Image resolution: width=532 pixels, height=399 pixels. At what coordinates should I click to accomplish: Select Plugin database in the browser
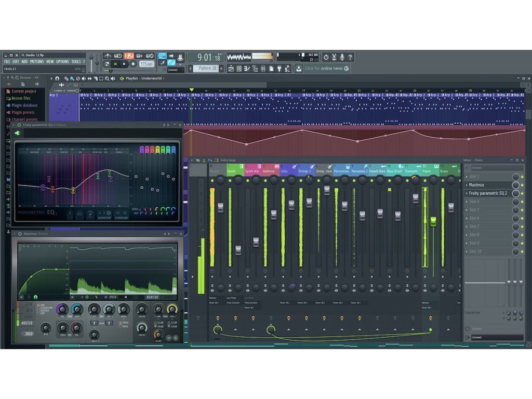(x=24, y=105)
